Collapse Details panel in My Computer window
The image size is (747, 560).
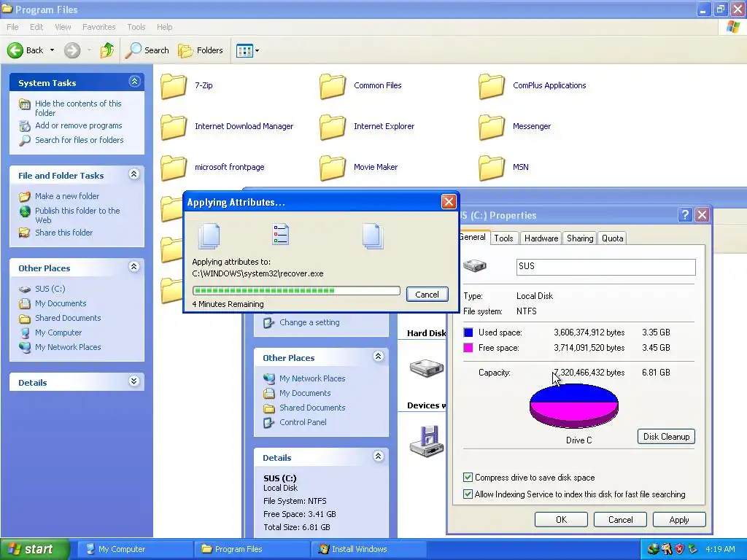pyautogui.click(x=379, y=456)
